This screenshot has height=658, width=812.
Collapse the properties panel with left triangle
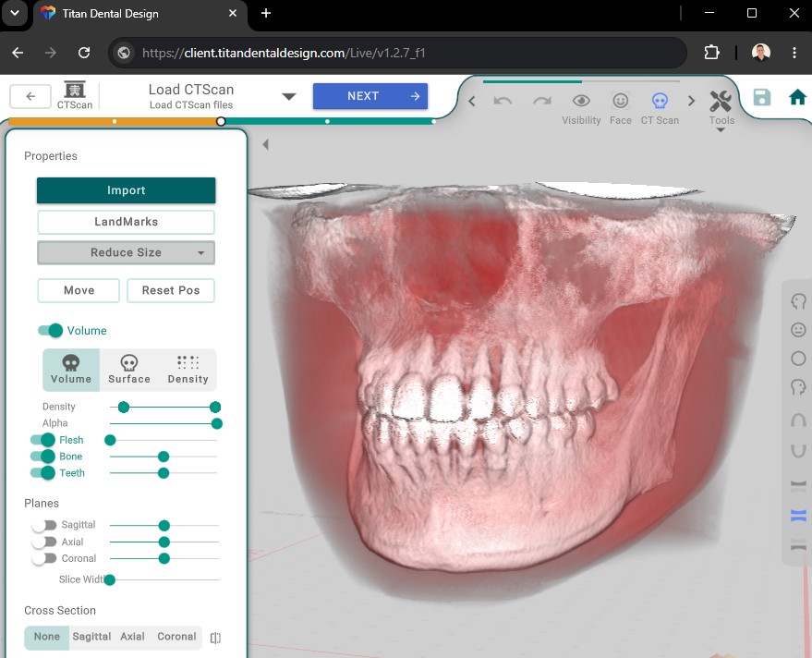pyautogui.click(x=265, y=144)
